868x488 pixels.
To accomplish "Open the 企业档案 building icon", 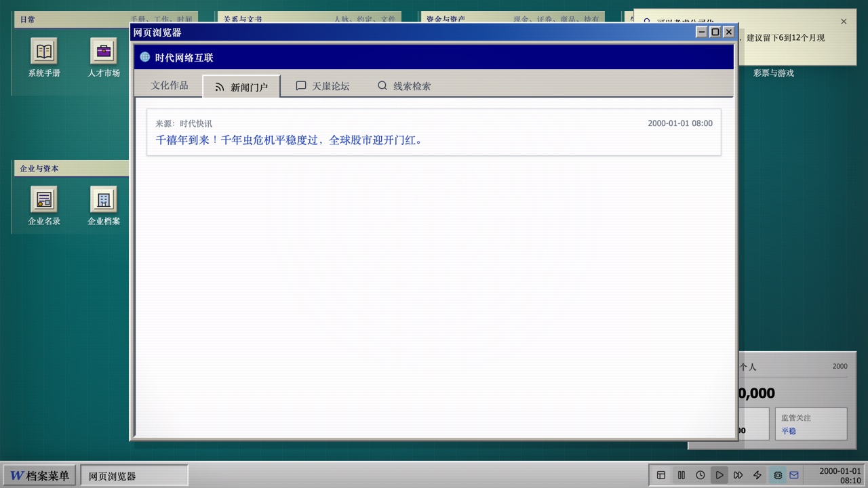I will [104, 206].
